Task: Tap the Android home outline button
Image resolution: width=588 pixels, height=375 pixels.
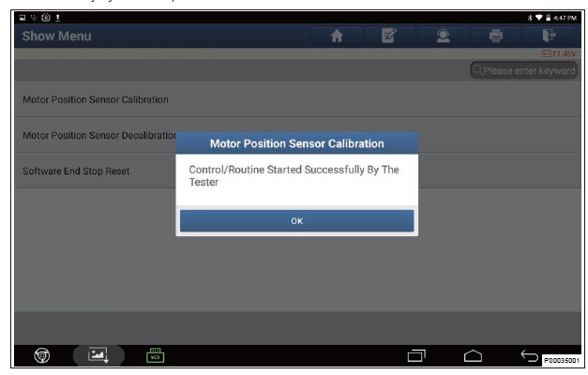Action: (x=473, y=355)
